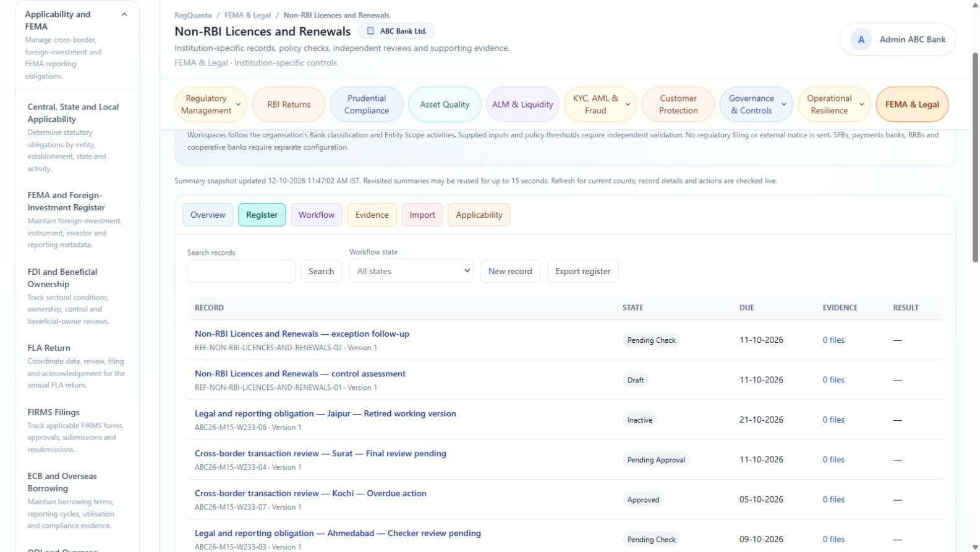
Task: Open FIRMS Filings sidebar item
Action: pos(77,430)
